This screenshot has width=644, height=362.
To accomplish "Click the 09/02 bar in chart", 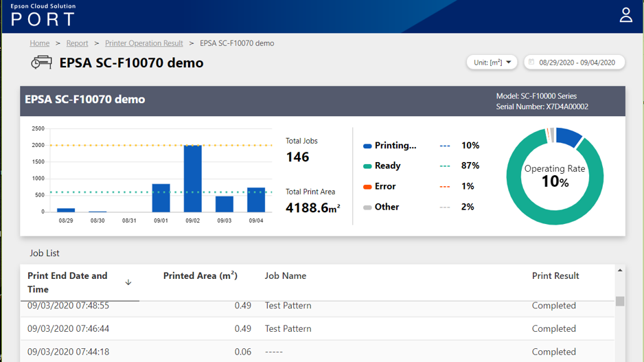I will [x=193, y=179].
